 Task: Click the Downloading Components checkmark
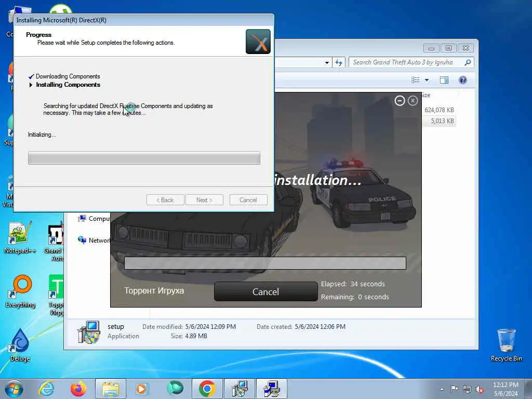click(x=31, y=76)
